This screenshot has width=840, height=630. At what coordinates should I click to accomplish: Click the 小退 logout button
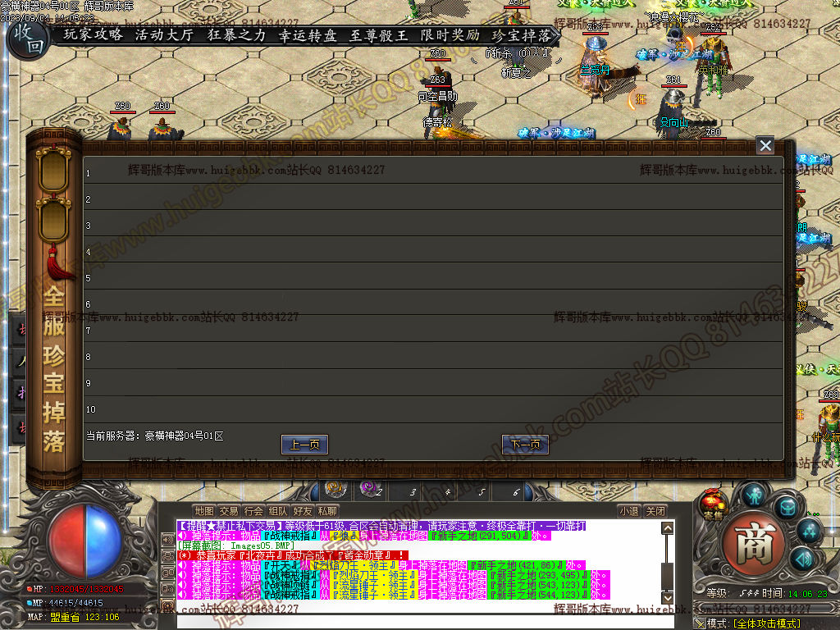(629, 511)
